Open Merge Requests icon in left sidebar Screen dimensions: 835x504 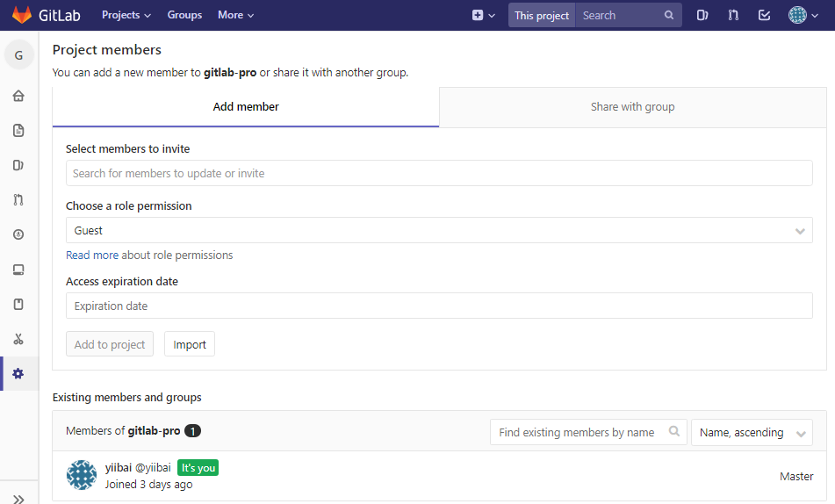click(18, 200)
